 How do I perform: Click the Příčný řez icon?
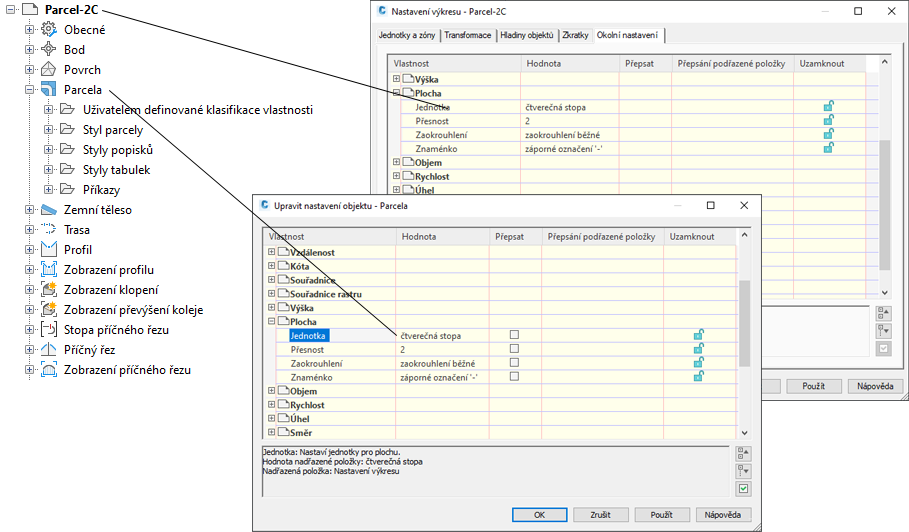49,349
